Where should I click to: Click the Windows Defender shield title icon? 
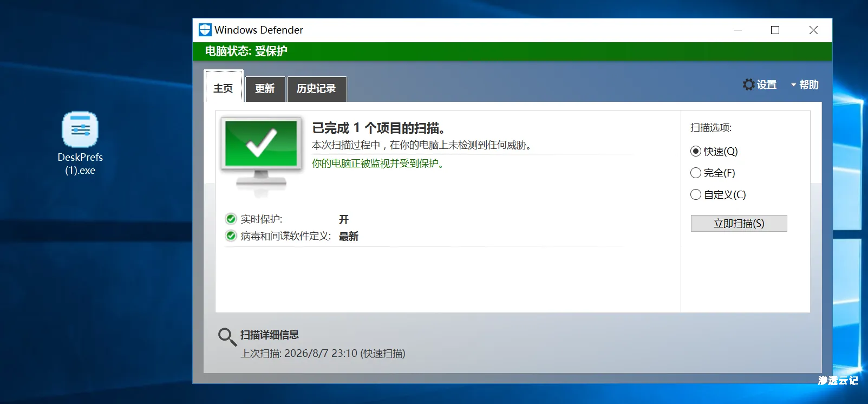205,30
